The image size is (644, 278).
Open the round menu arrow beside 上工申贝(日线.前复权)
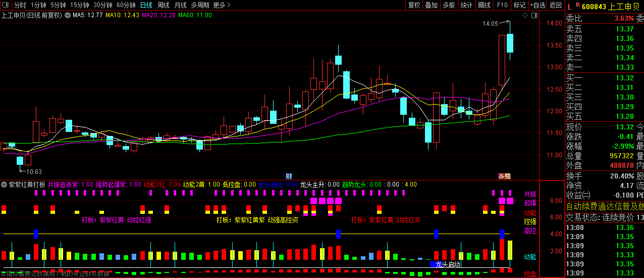[67, 15]
